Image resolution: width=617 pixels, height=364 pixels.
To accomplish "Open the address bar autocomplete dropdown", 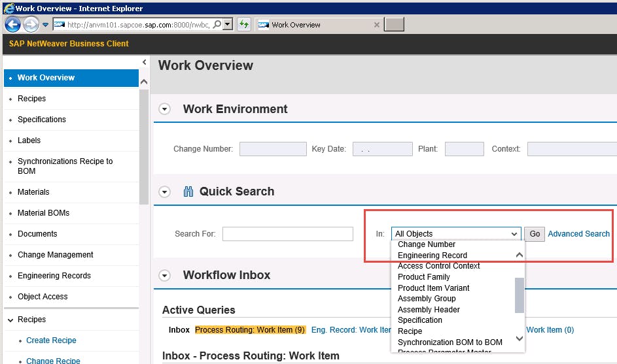I will click(228, 24).
